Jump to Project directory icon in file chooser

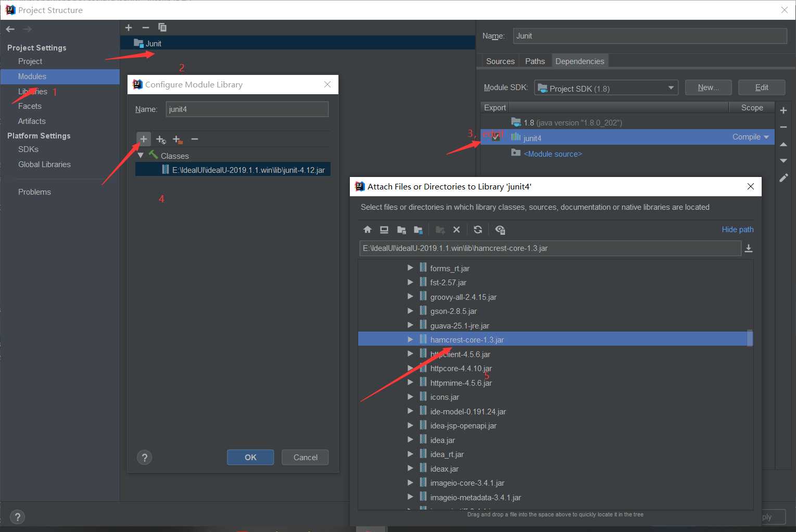click(401, 230)
